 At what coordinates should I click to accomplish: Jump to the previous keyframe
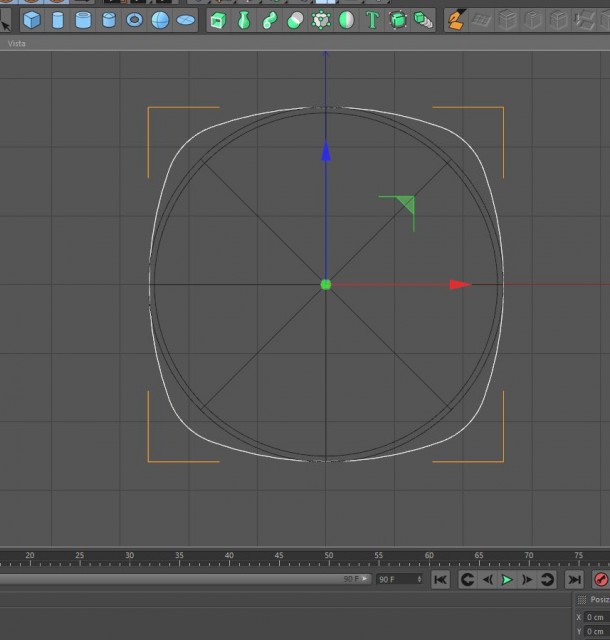(x=468, y=580)
